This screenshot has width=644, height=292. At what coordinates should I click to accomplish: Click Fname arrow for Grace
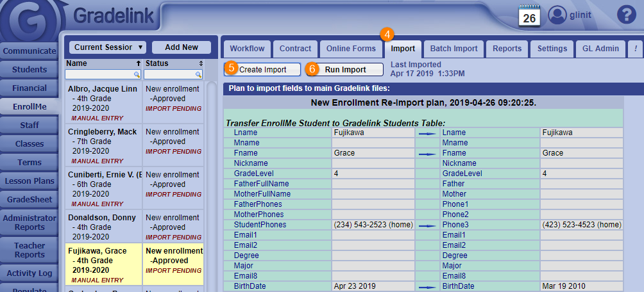427,154
